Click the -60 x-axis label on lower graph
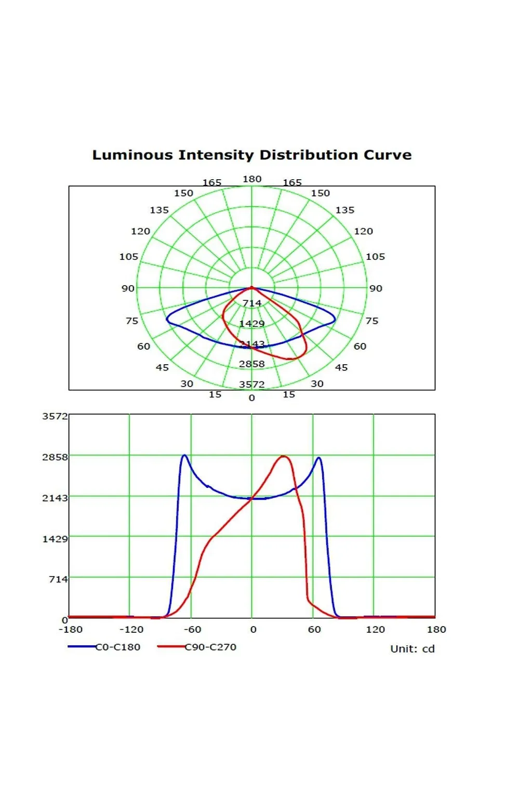This screenshot has width=532, height=798. pyautogui.click(x=192, y=630)
